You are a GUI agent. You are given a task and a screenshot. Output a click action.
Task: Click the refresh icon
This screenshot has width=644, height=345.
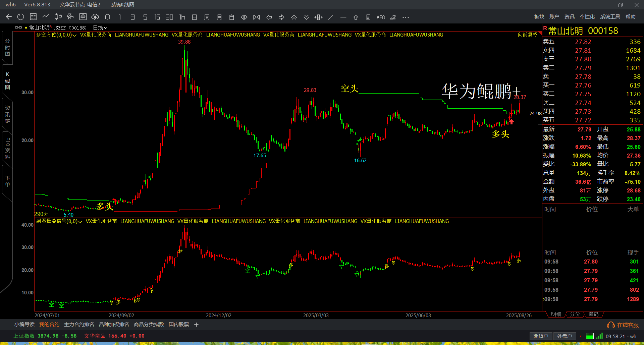point(21,17)
